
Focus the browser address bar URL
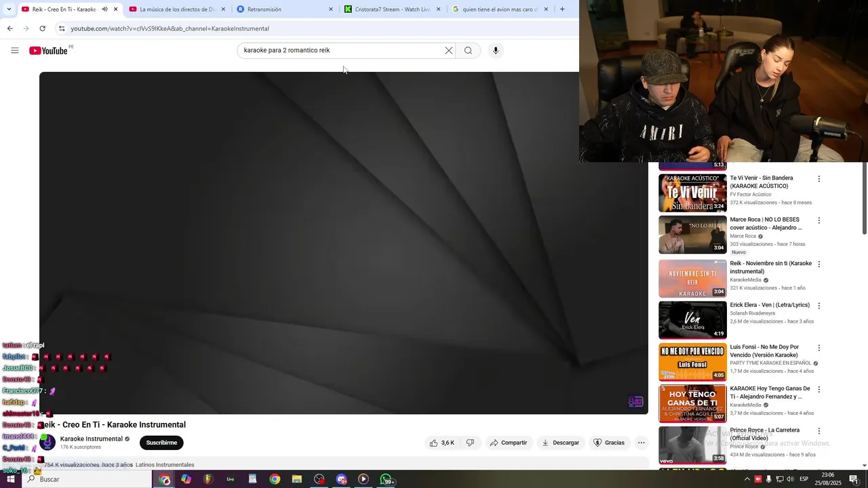tap(170, 28)
